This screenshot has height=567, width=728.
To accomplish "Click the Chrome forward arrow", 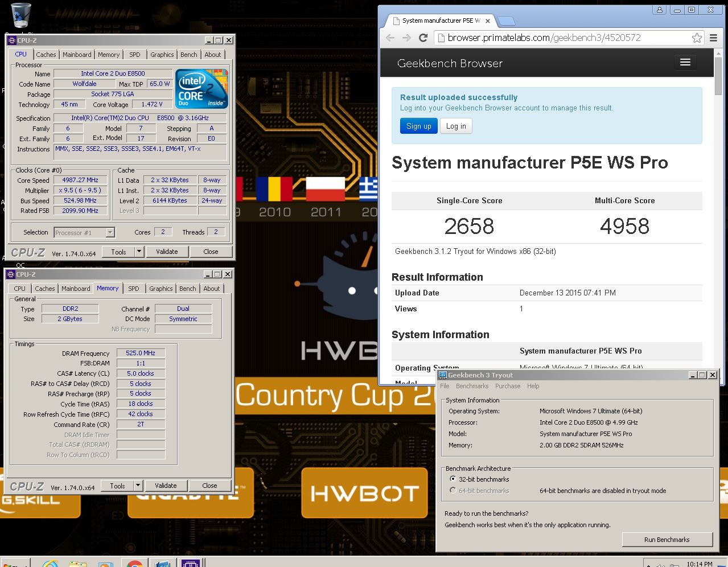I will pos(406,38).
